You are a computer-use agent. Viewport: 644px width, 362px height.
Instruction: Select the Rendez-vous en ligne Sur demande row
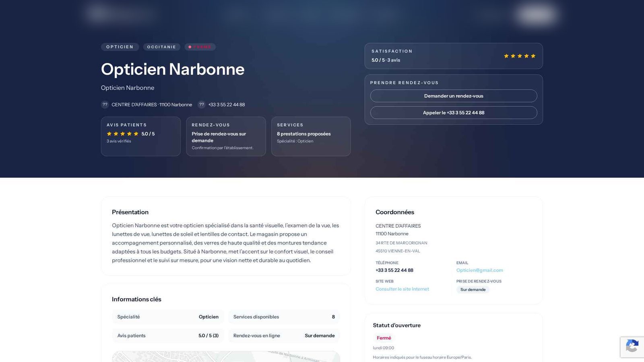point(284,335)
